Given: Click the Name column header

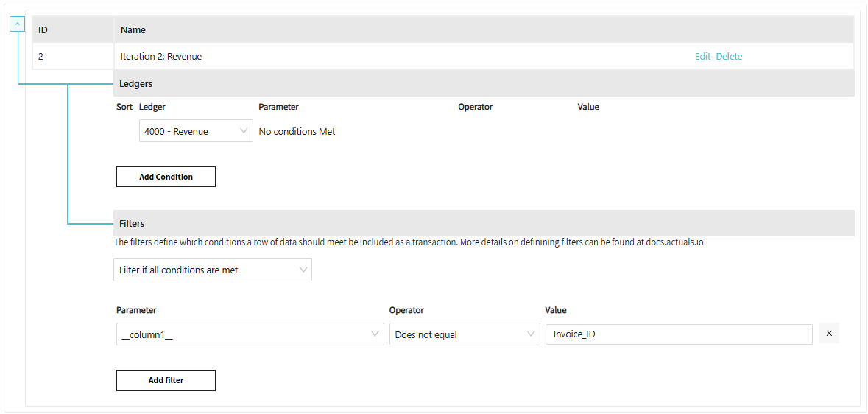Looking at the screenshot, I should pos(133,30).
